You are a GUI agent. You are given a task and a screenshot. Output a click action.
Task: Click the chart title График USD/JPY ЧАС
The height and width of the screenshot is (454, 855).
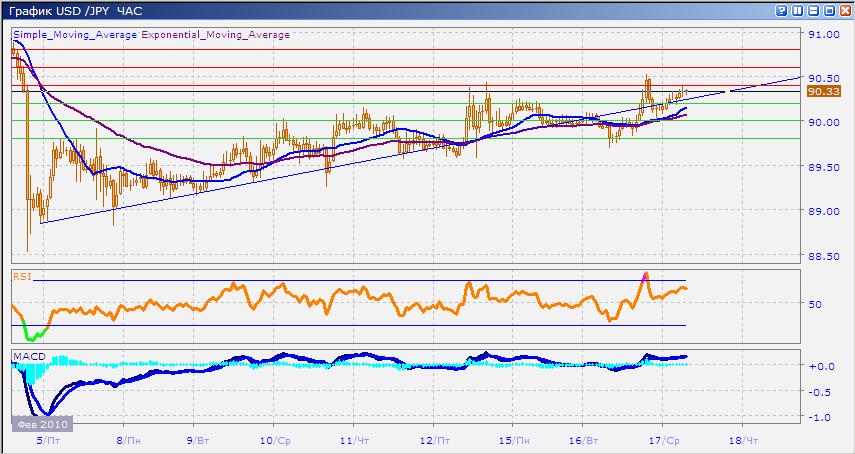point(74,10)
